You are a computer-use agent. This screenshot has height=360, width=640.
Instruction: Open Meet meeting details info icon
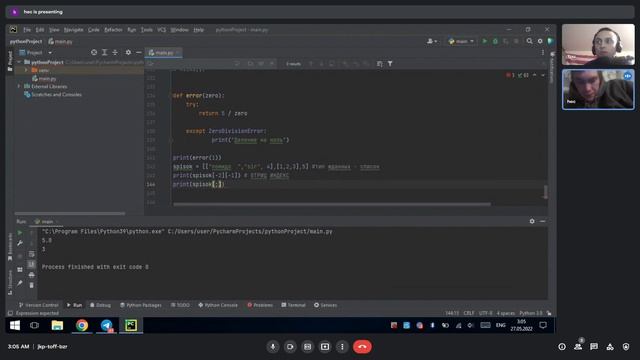(562, 347)
